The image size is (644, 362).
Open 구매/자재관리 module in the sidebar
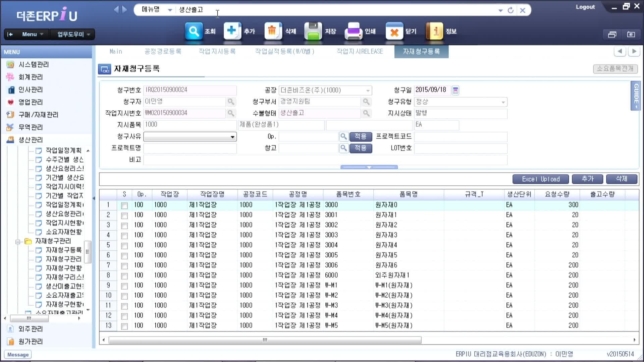[x=38, y=115]
